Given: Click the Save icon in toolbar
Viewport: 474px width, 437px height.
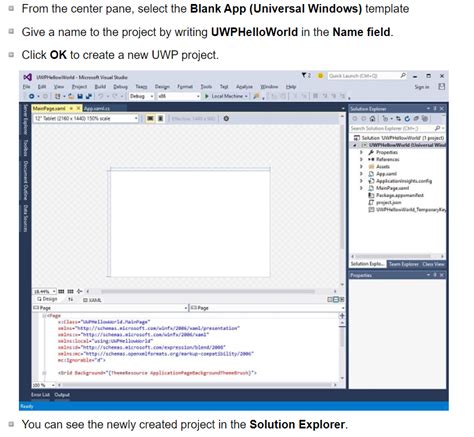Looking at the screenshot, I should tap(80, 96).
